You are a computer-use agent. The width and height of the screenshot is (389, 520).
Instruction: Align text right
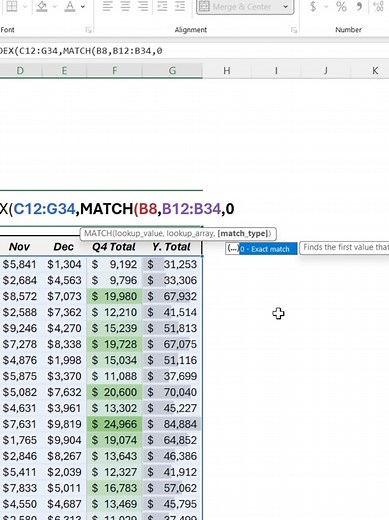[x=143, y=6]
